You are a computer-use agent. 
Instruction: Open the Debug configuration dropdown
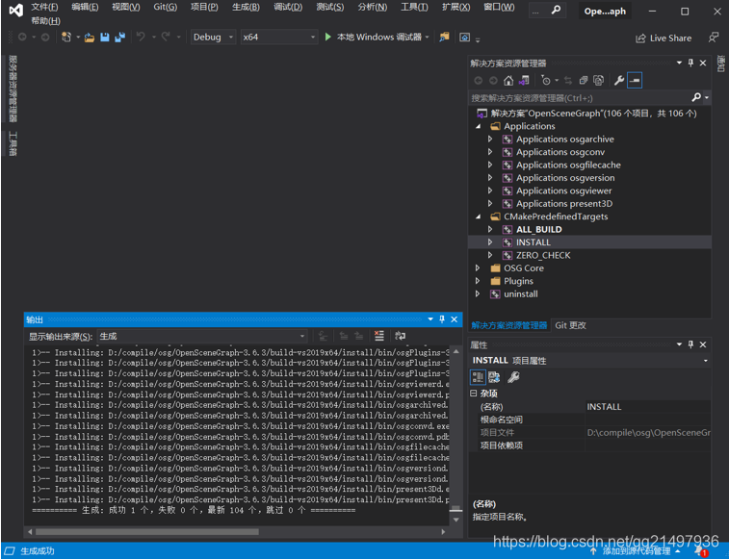[x=214, y=37]
